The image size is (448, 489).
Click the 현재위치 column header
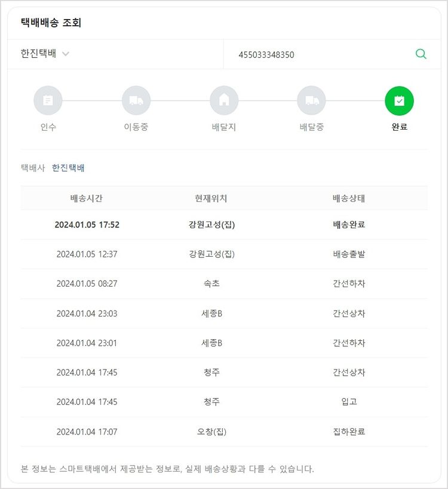pos(211,198)
